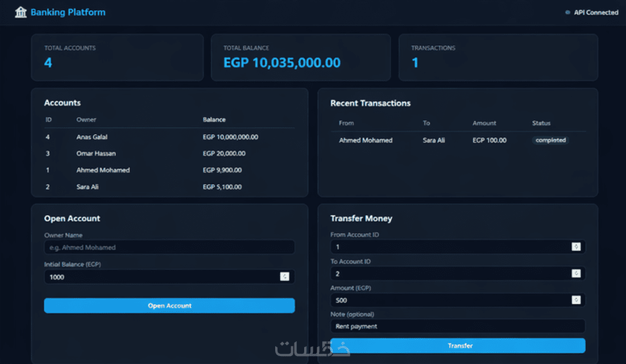The width and height of the screenshot is (626, 364).
Task: Click the EGP 5,100.00 balance cell
Action: [x=222, y=187]
